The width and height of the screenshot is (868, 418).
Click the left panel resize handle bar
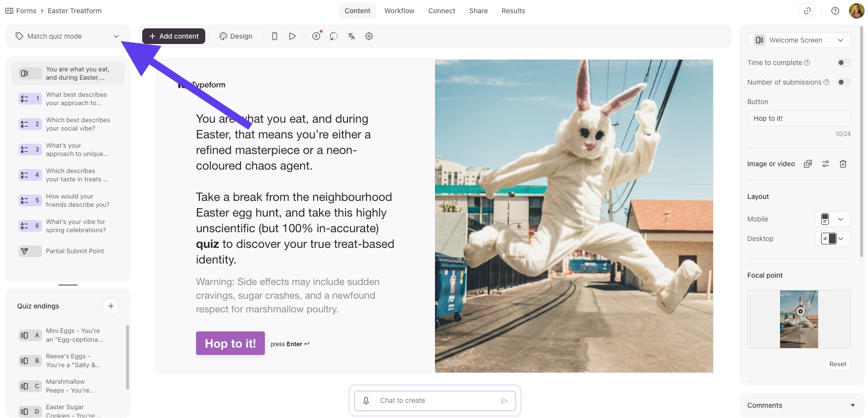[68, 285]
